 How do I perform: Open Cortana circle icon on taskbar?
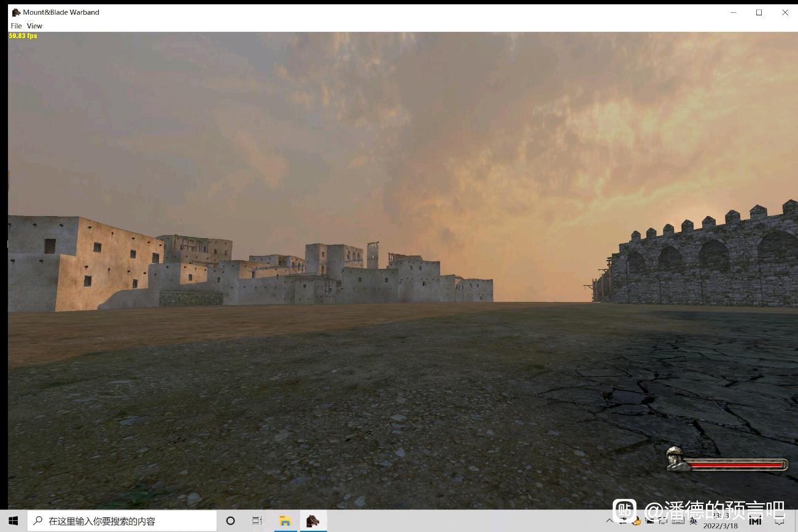pyautogui.click(x=231, y=521)
